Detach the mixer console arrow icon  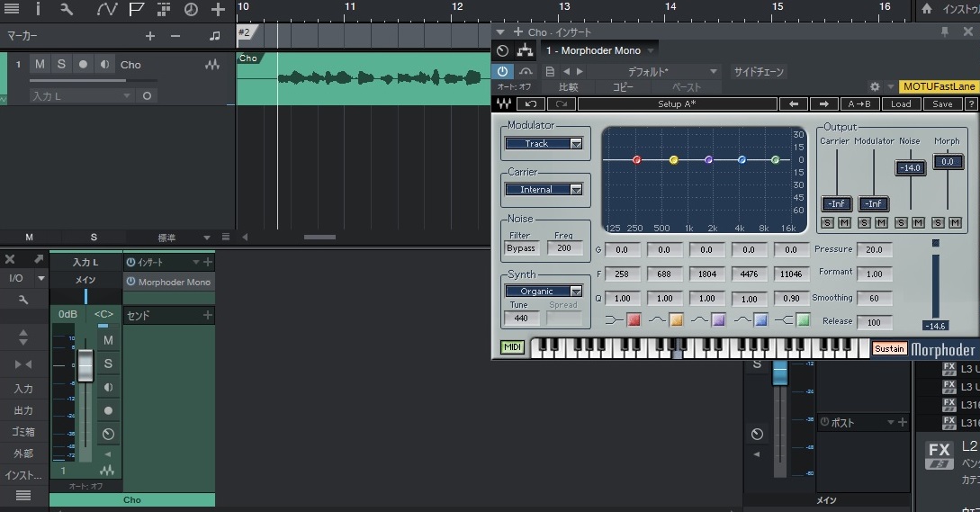point(39,259)
